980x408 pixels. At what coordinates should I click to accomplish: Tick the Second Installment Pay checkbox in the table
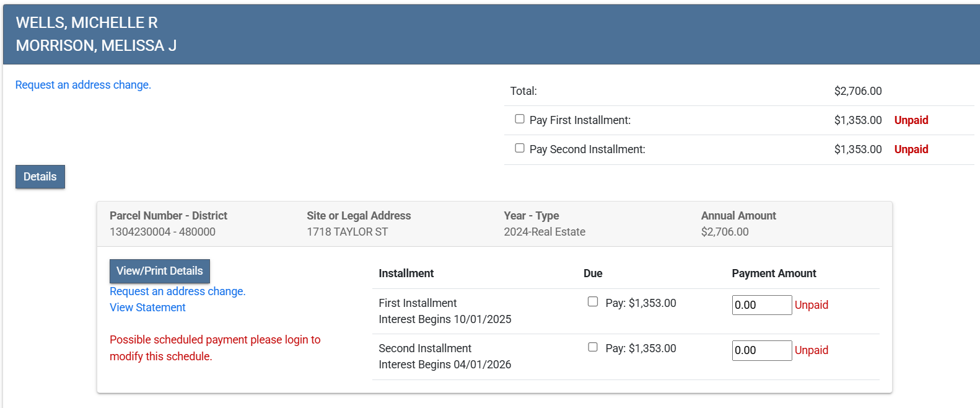(593, 347)
